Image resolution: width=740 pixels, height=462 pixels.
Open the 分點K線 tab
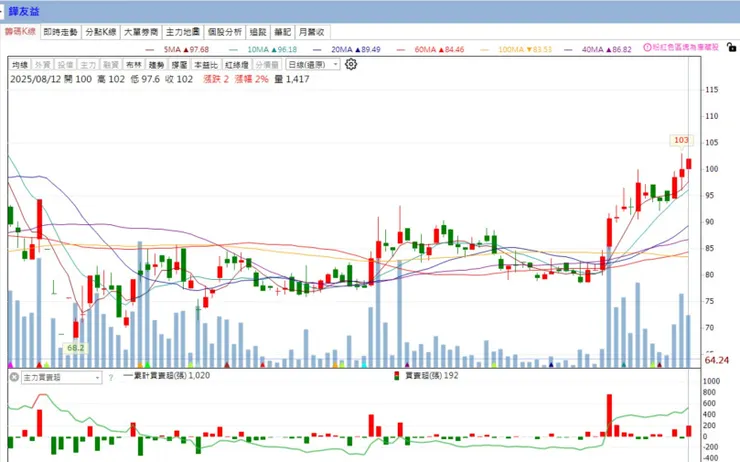101,32
